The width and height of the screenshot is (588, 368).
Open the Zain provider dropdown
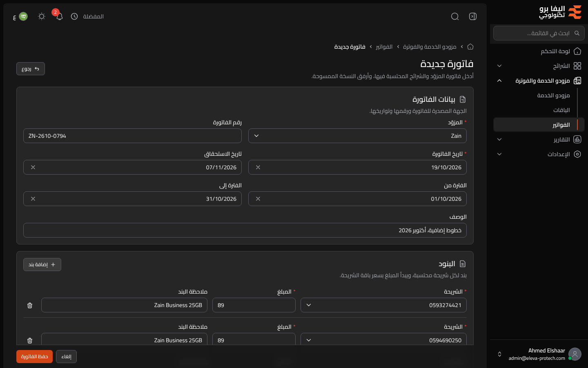pyautogui.click(x=357, y=136)
